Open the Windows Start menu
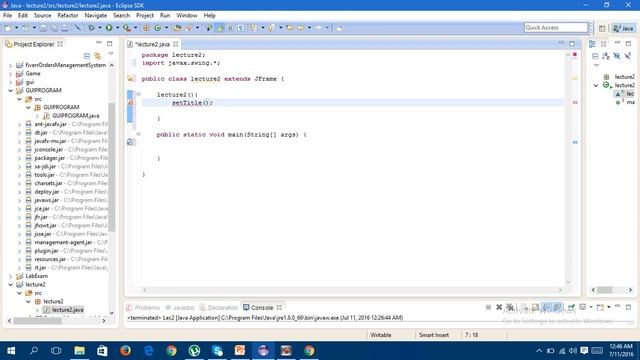 coord(11,351)
